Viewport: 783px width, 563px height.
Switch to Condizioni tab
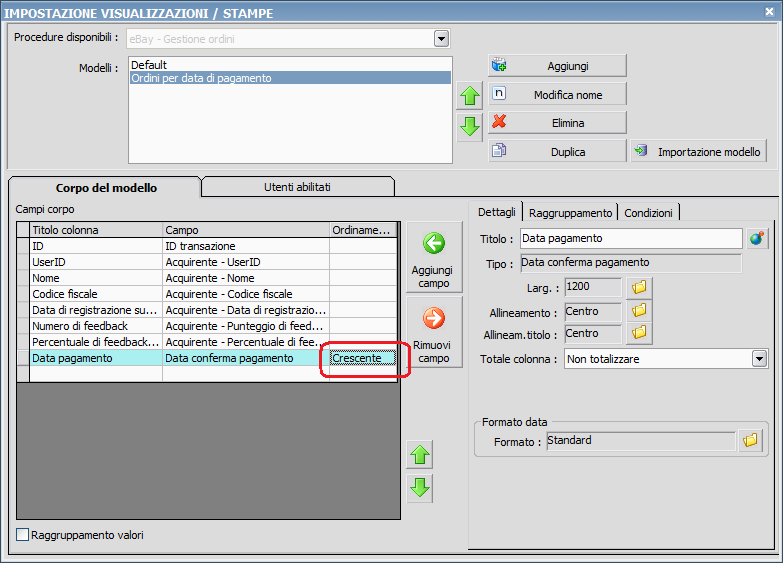point(648,213)
